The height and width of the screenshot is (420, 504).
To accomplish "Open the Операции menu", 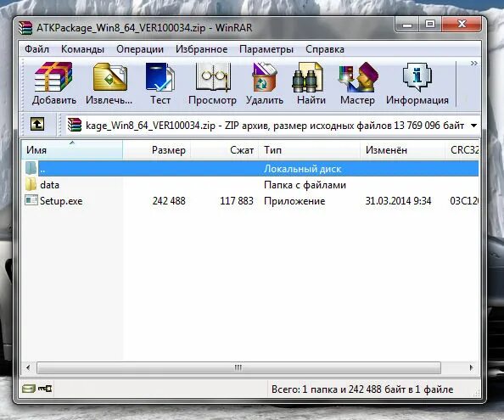I will coord(140,49).
